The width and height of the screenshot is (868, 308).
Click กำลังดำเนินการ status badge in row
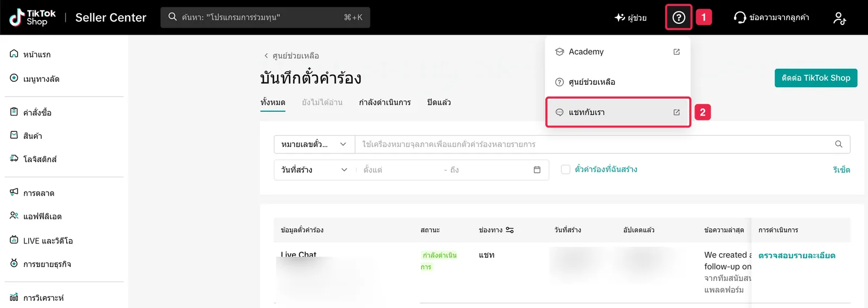click(439, 261)
